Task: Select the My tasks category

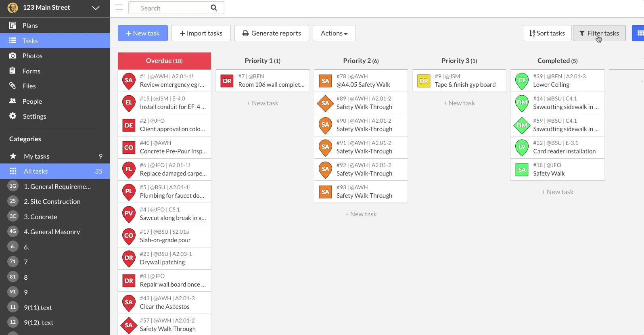Action: 36,156
